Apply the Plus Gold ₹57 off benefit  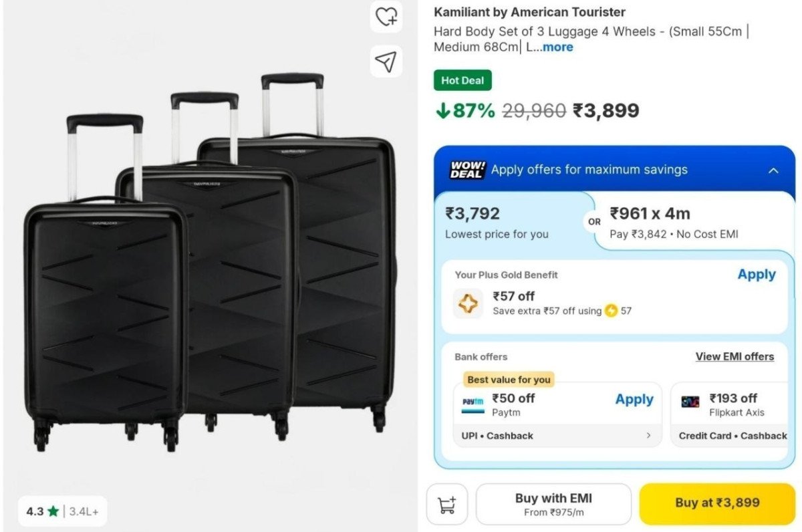[x=757, y=275]
